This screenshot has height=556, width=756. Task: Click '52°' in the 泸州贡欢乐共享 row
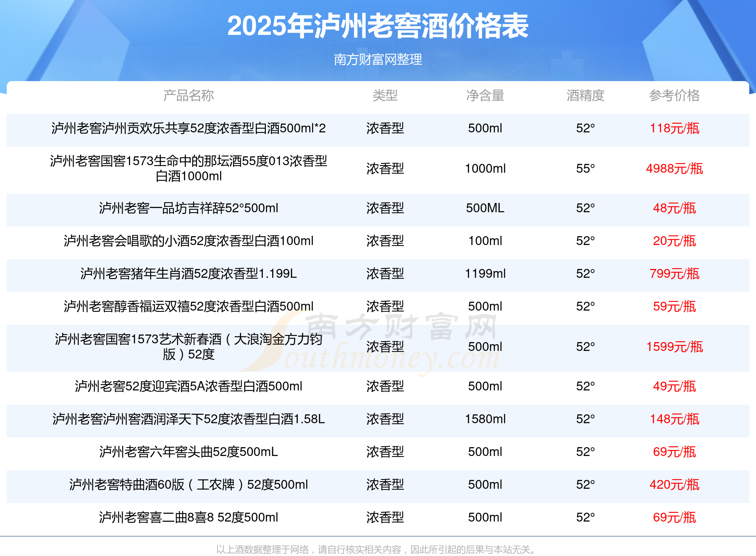[585, 128]
